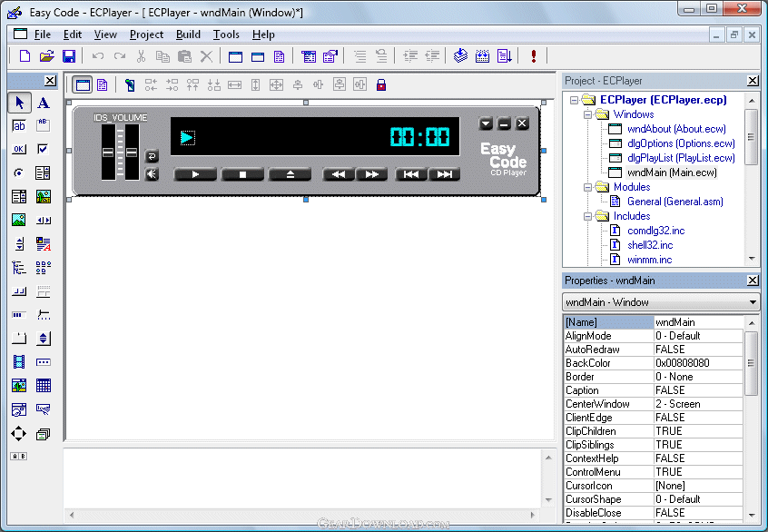The height and width of the screenshot is (532, 768).
Task: Pick the tree view control tool
Action: click(19, 268)
